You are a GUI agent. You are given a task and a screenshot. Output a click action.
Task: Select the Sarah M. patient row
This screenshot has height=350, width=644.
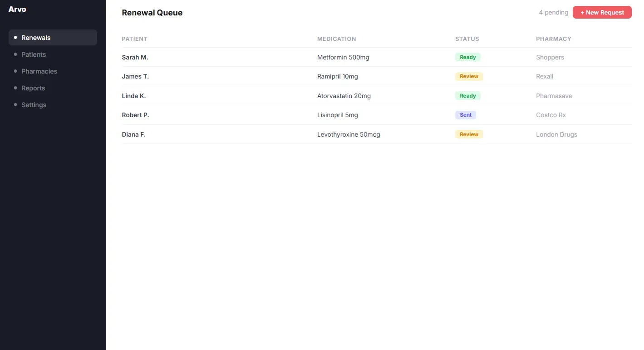[135, 57]
